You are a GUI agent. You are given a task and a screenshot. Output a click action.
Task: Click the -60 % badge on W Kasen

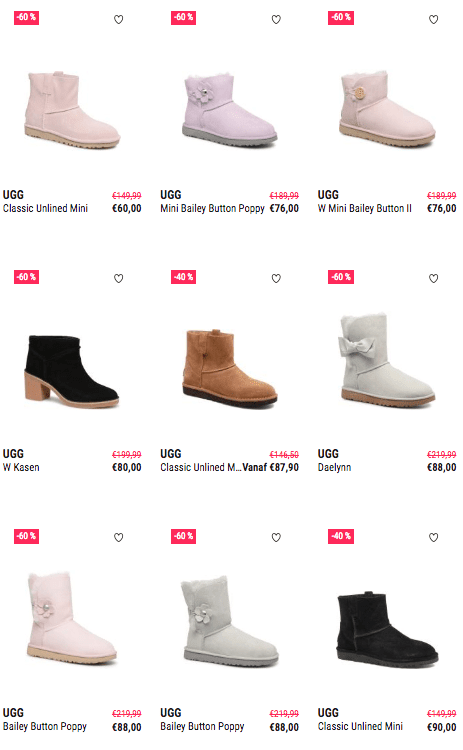click(x=26, y=277)
